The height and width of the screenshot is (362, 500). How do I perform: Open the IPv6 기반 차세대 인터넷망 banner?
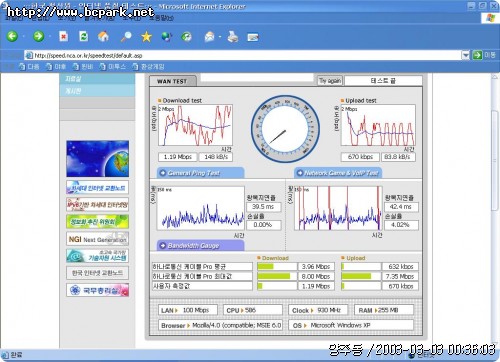(97, 204)
